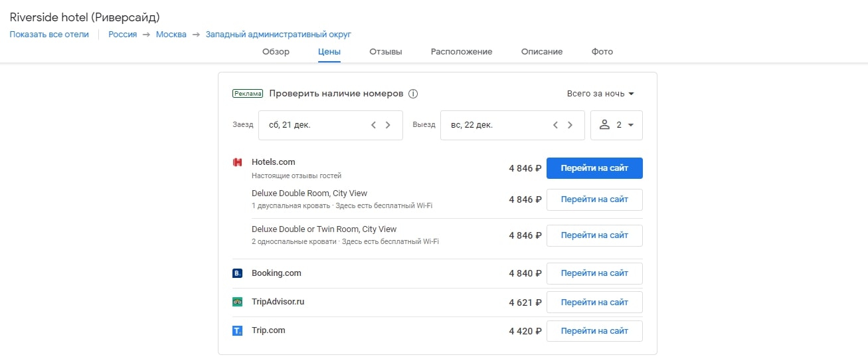
Task: Click the 4 420 ₽ Trip.com price
Action: (x=525, y=331)
